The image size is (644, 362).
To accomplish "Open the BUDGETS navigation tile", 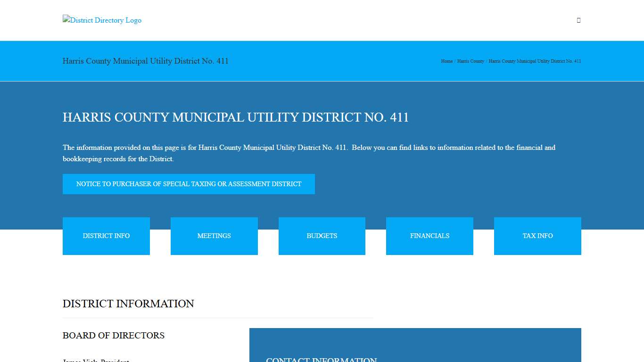I will tap(322, 236).
